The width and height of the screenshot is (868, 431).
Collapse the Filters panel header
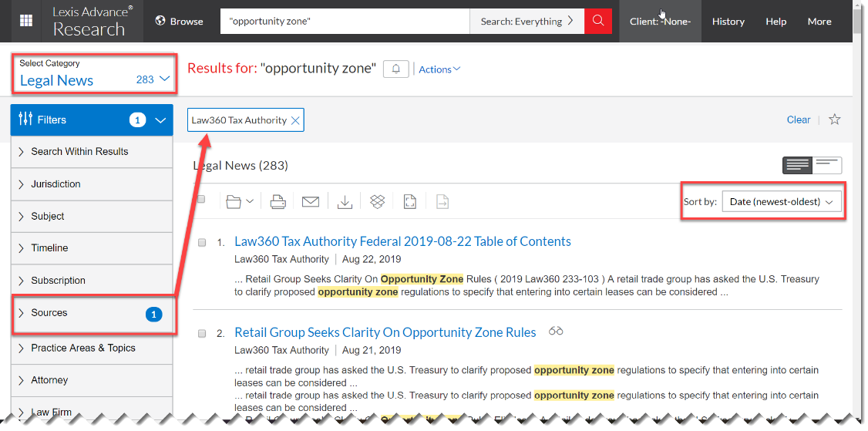click(92, 120)
